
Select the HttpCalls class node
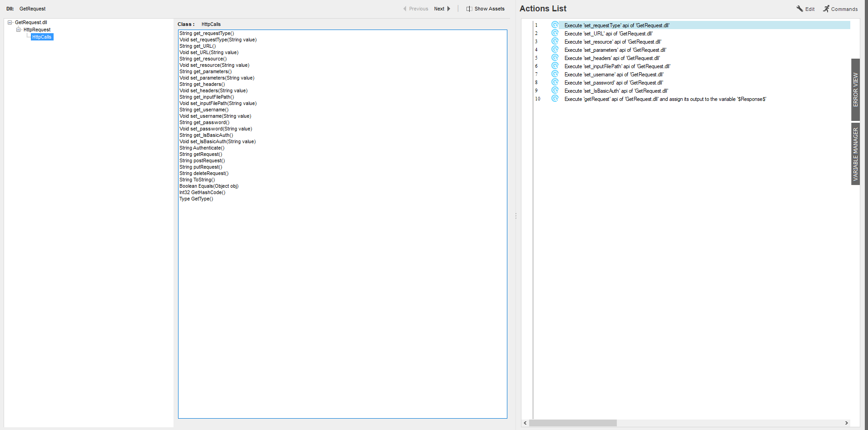click(42, 37)
